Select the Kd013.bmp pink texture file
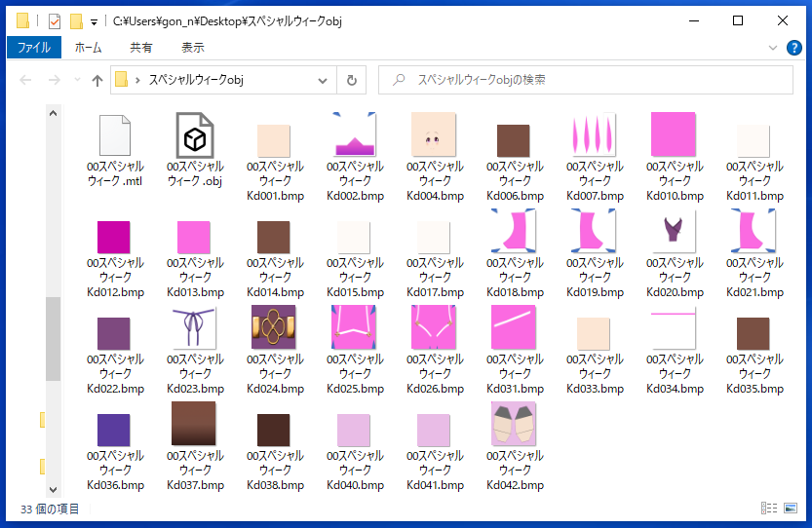The image size is (812, 528). pyautogui.click(x=194, y=237)
